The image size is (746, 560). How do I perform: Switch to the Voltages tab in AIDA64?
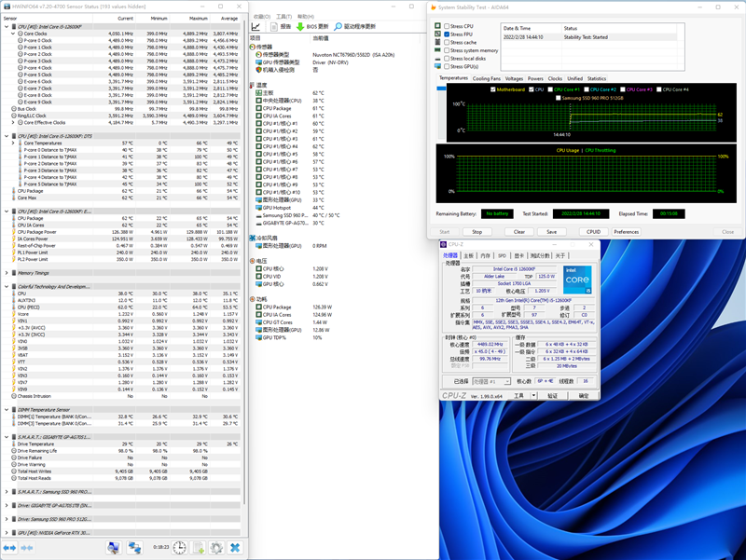(x=514, y=78)
